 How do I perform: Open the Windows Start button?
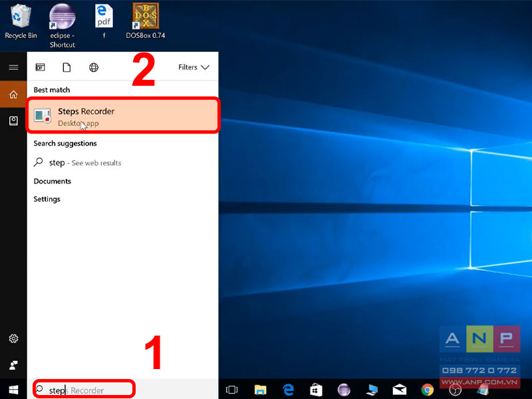pos(13,390)
